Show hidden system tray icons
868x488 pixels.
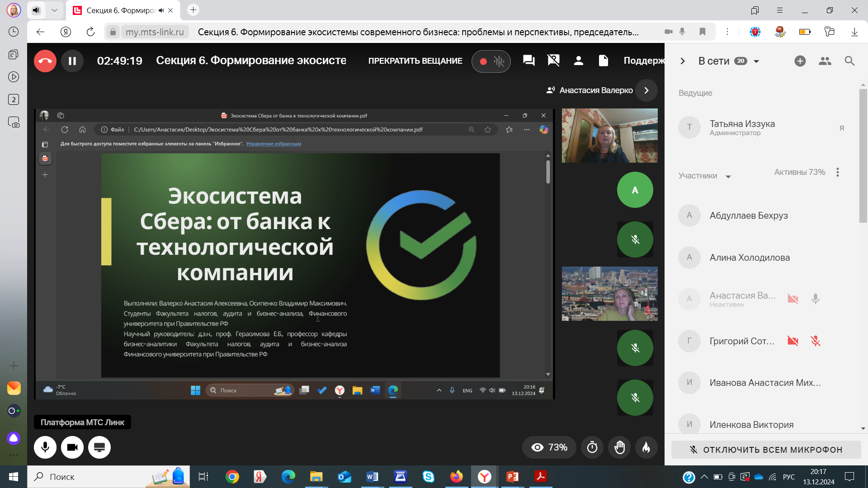(704, 477)
